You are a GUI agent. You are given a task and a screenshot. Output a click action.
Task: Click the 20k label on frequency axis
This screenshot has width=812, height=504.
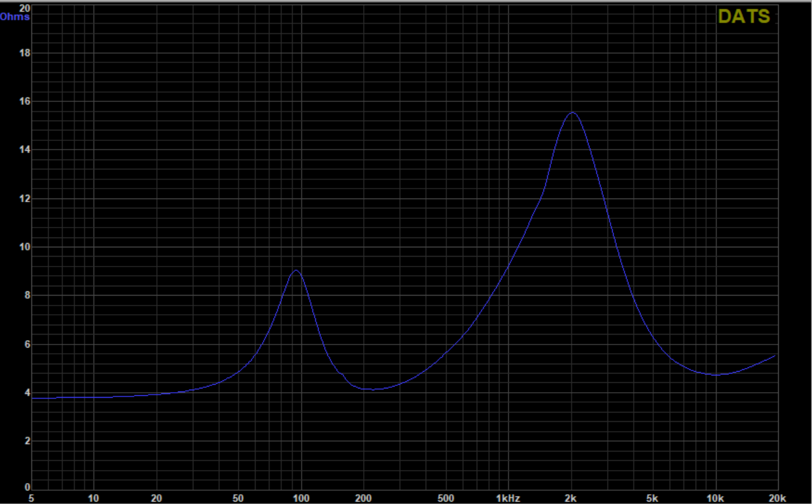point(777,498)
